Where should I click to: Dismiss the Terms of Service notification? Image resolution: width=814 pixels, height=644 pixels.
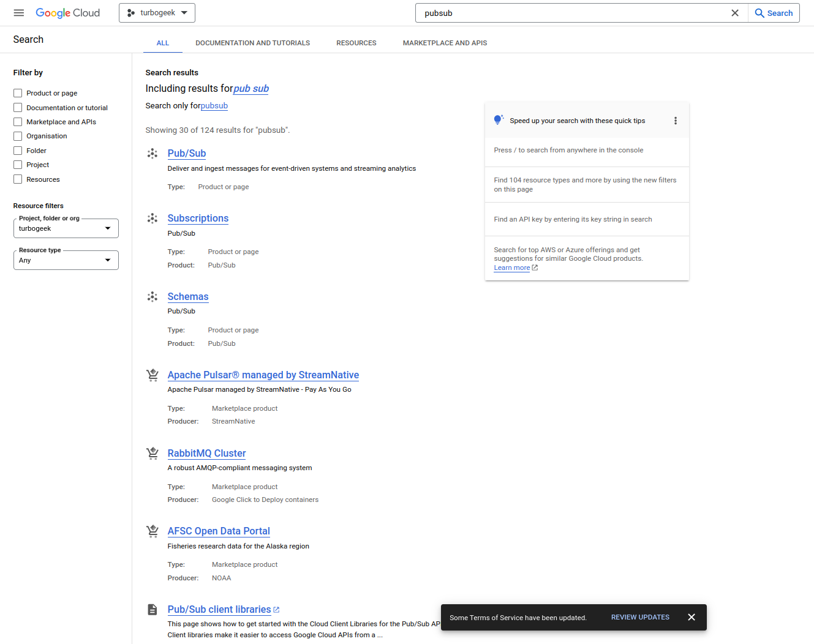(692, 617)
